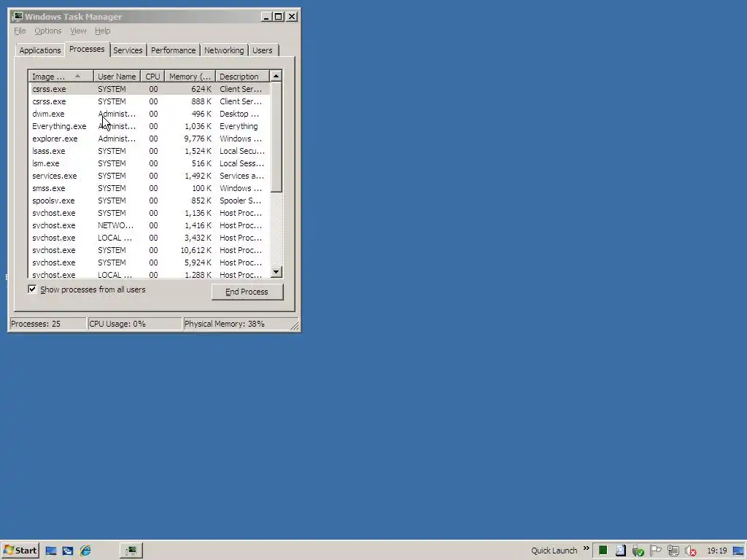Image resolution: width=747 pixels, height=560 pixels.
Task: Open the Options menu
Action: click(47, 31)
